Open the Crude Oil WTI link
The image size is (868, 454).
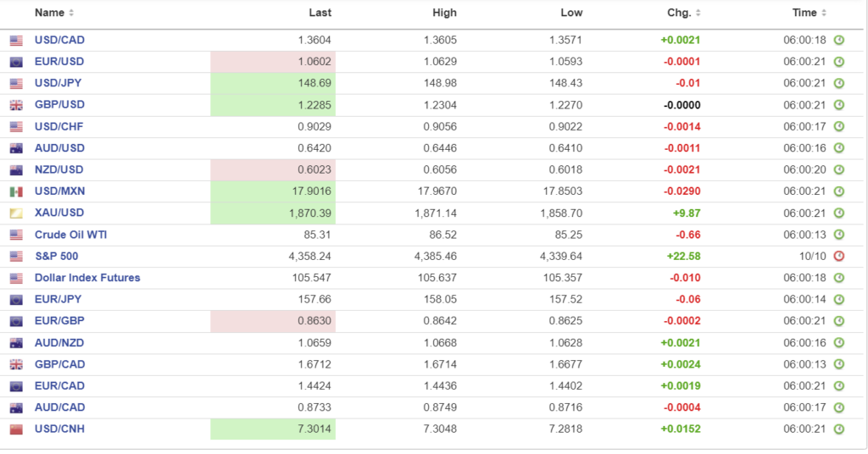pyautogui.click(x=70, y=235)
